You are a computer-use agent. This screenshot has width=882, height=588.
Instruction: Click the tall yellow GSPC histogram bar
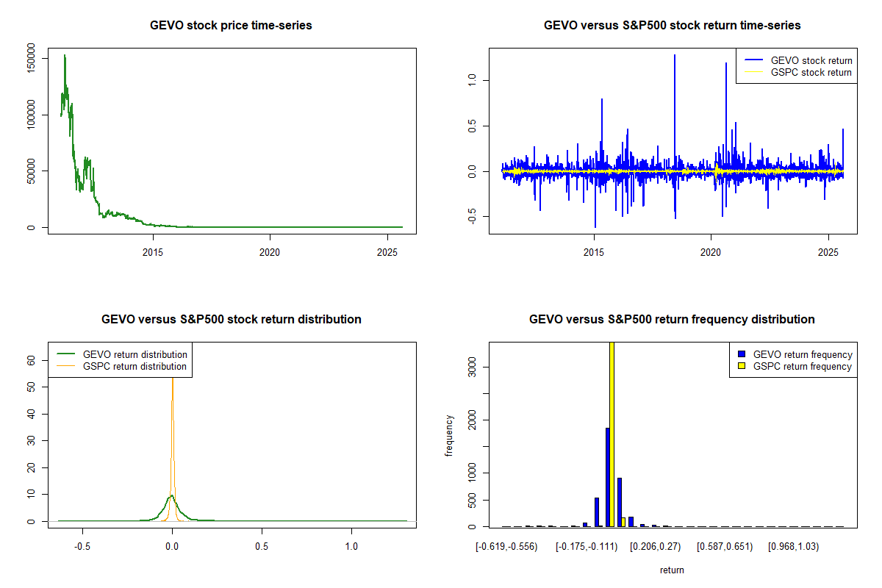click(x=612, y=434)
